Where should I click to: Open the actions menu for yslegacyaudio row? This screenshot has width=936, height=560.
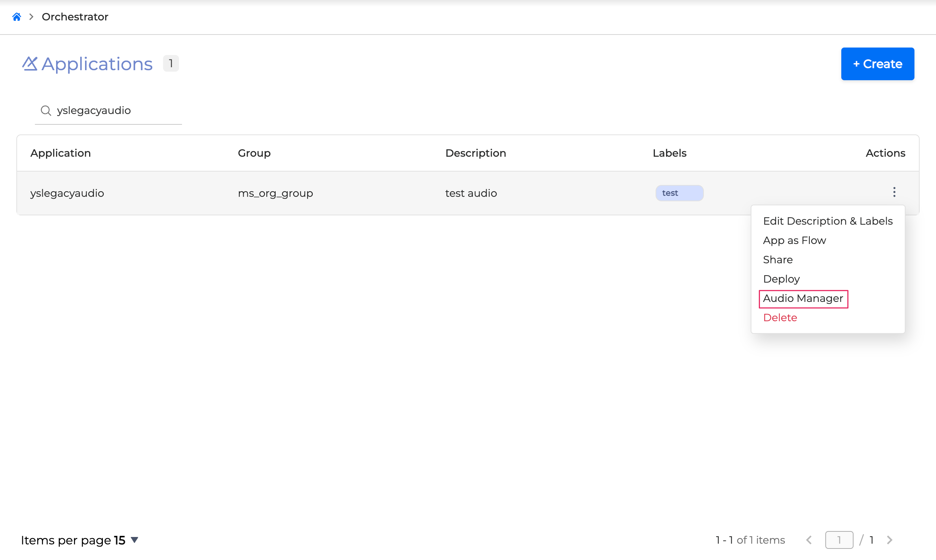[894, 192]
